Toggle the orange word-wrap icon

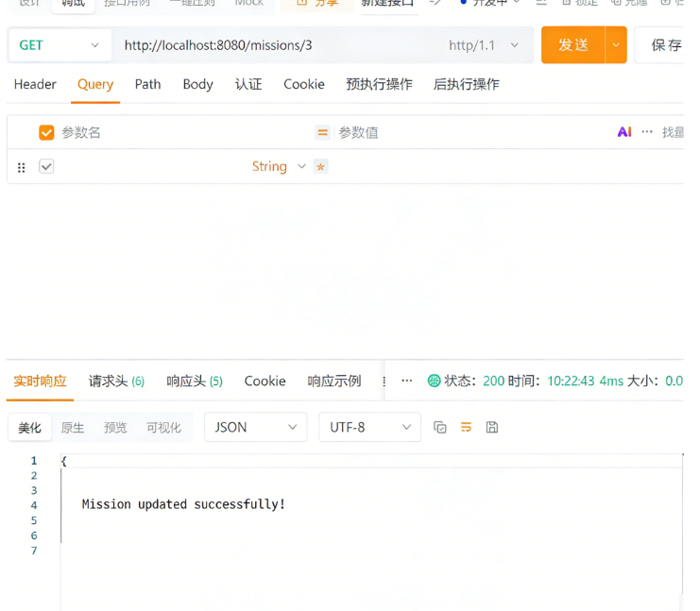tap(466, 427)
